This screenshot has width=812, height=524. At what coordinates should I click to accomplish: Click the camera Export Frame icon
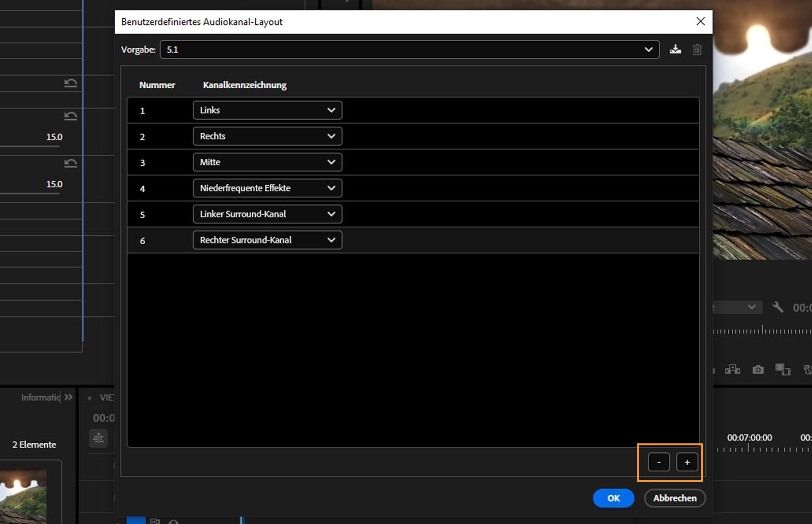758,369
